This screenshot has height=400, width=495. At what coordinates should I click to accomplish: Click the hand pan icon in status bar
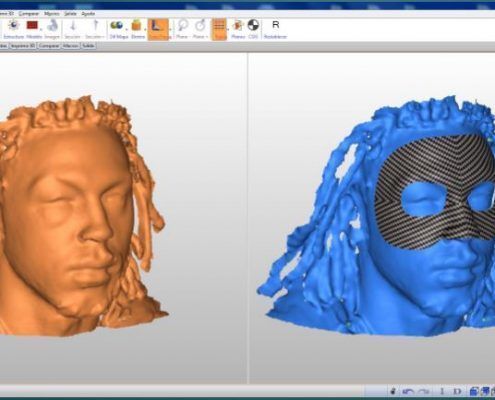point(394,391)
